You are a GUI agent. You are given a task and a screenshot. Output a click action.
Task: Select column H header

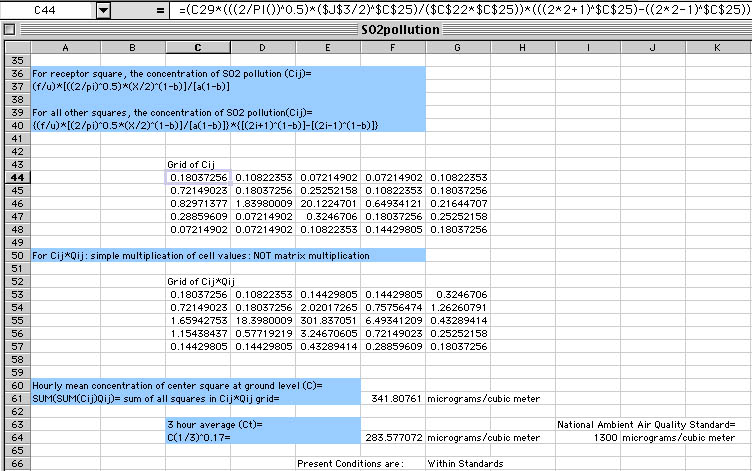pyautogui.click(x=523, y=47)
